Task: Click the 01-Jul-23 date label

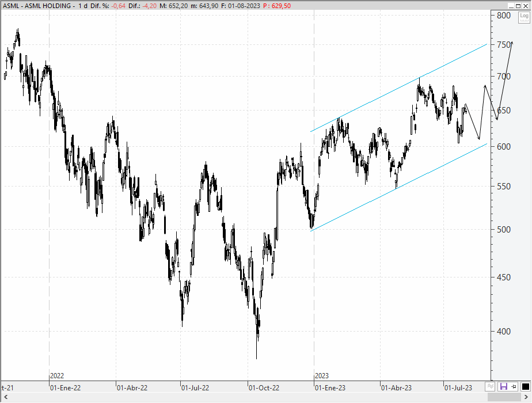Action: point(458,387)
